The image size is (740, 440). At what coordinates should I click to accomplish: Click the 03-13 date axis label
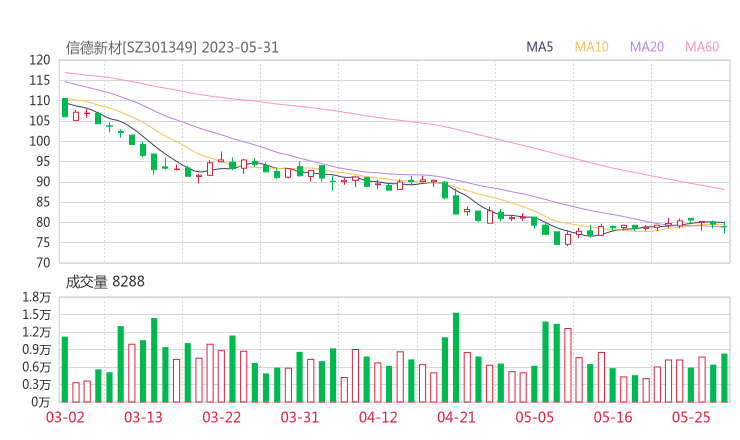143,417
